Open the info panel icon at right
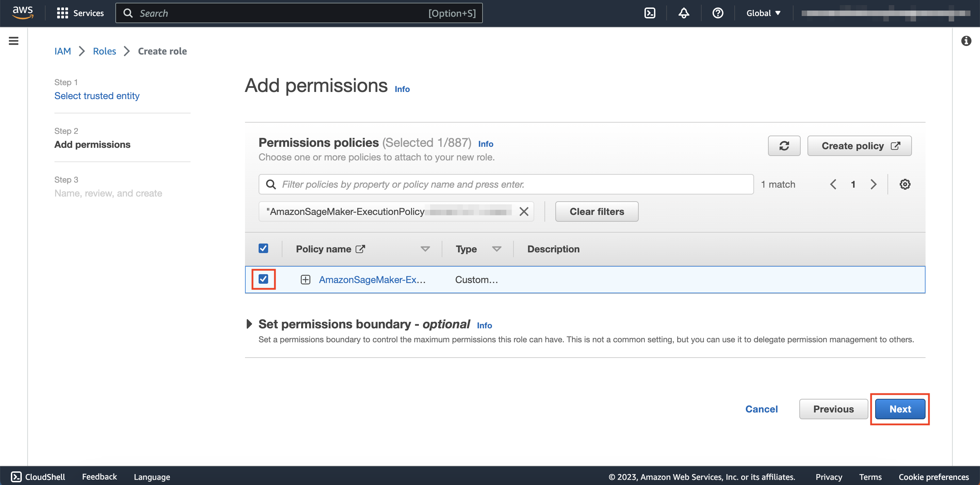The width and height of the screenshot is (980, 485). 966,41
